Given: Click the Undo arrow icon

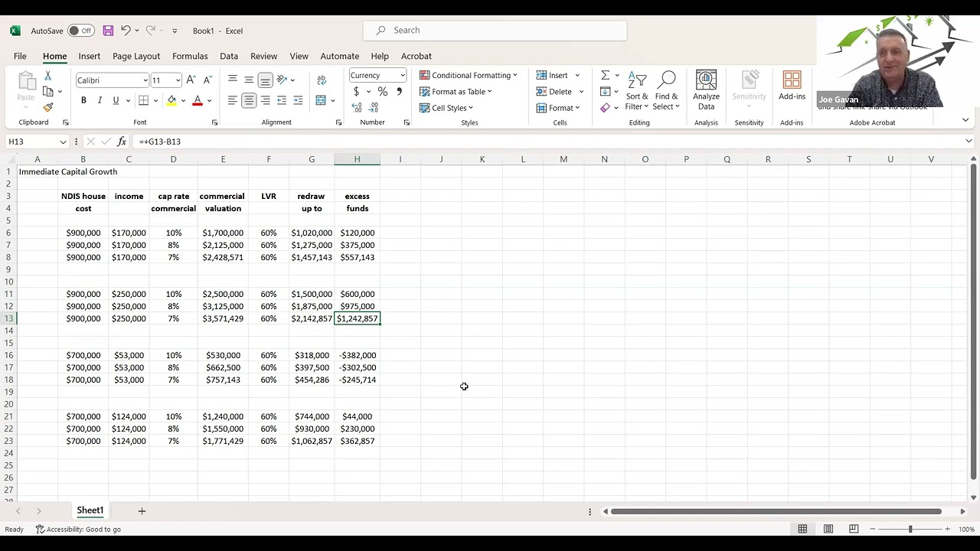Looking at the screenshot, I should [126, 31].
